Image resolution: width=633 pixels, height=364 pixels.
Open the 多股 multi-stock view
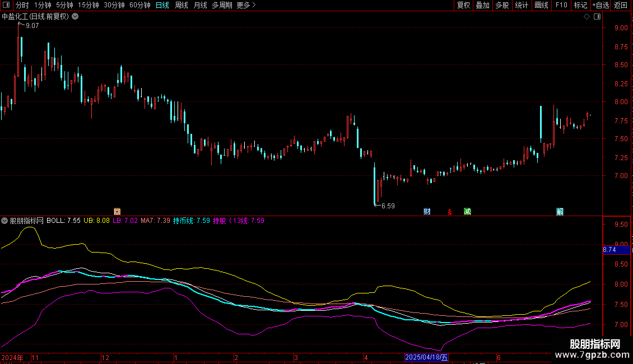point(502,5)
